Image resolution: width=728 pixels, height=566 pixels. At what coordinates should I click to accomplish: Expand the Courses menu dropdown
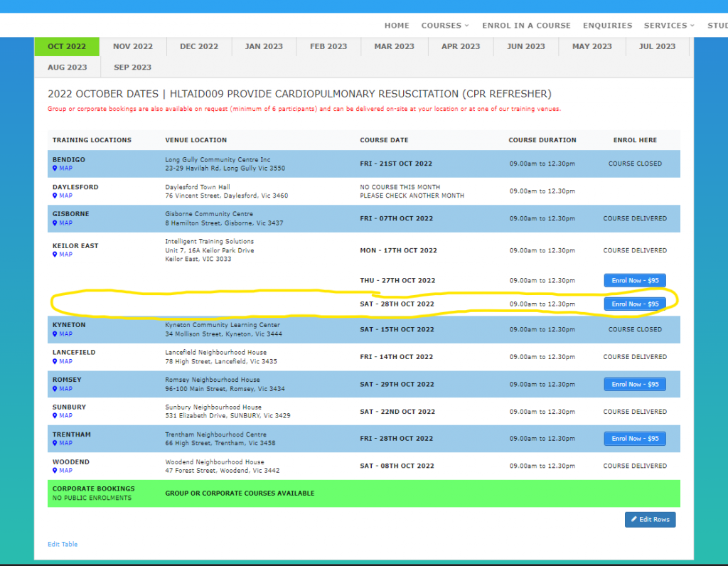coord(445,26)
